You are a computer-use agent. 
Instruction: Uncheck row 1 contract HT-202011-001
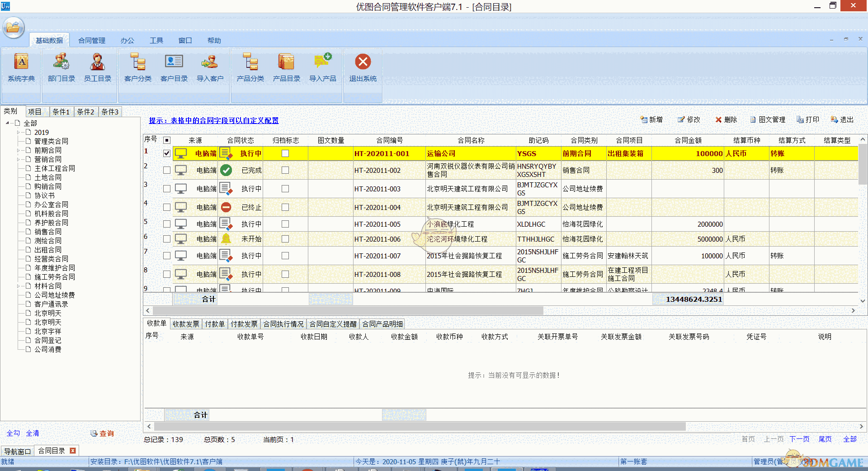167,153
